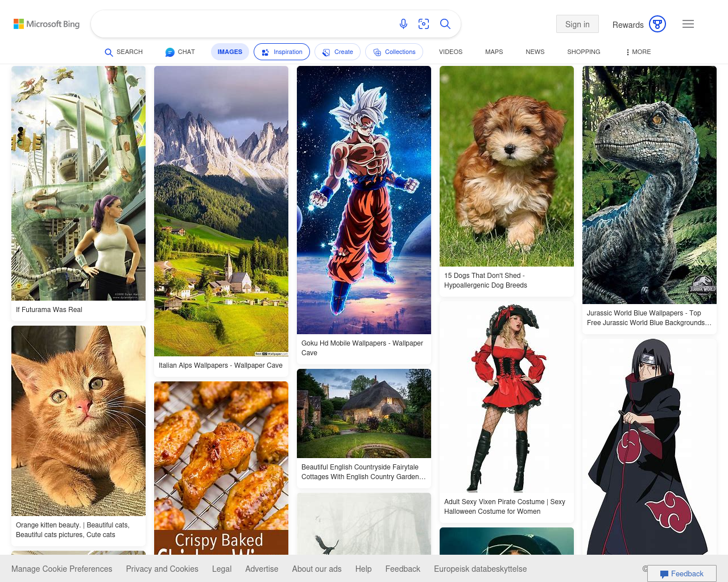Image resolution: width=728 pixels, height=582 pixels.
Task: Open the Help footer link
Action: (x=363, y=569)
